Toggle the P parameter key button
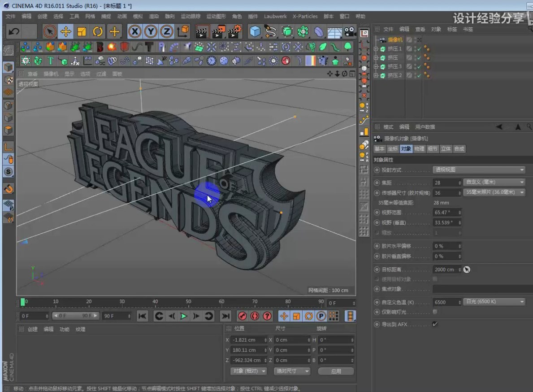 (321, 316)
